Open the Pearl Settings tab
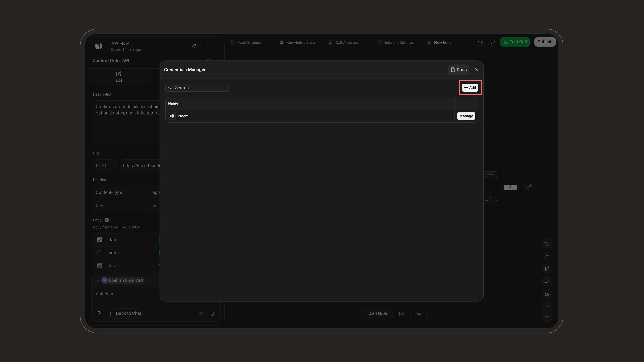Screen dimensions: 644x362 (x=246, y=42)
